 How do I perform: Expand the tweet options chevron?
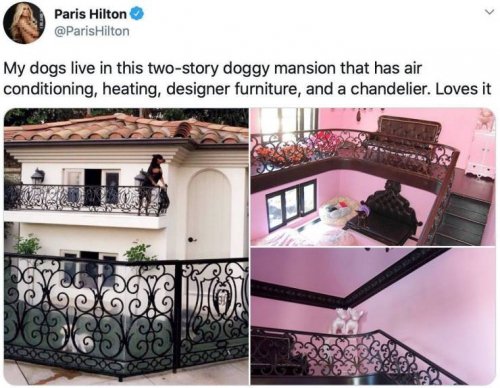[x=489, y=12]
